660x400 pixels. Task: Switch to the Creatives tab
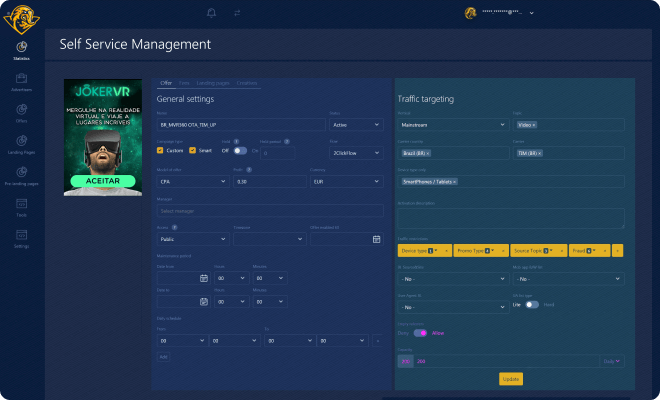(247, 83)
